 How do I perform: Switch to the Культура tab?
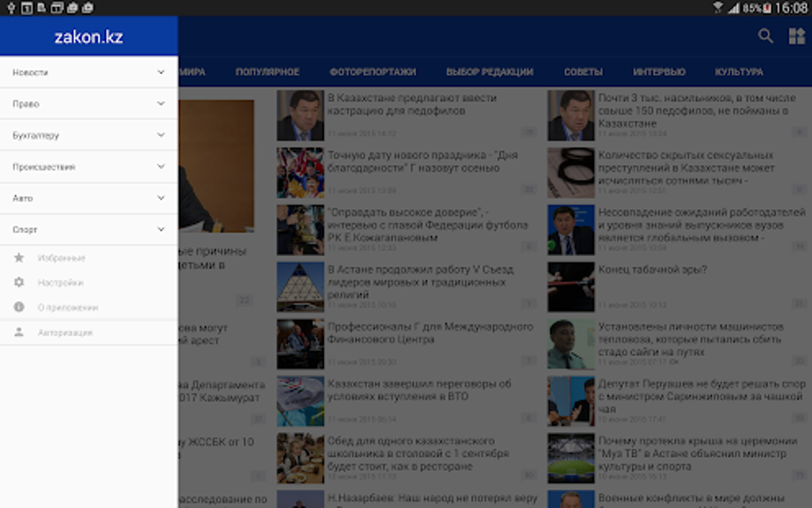(739, 72)
